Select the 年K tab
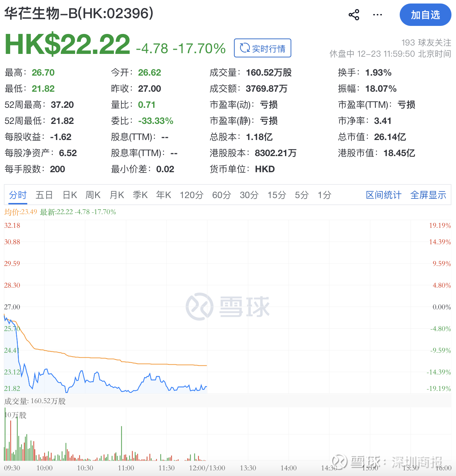The height and width of the screenshot is (476, 456). pos(164,195)
